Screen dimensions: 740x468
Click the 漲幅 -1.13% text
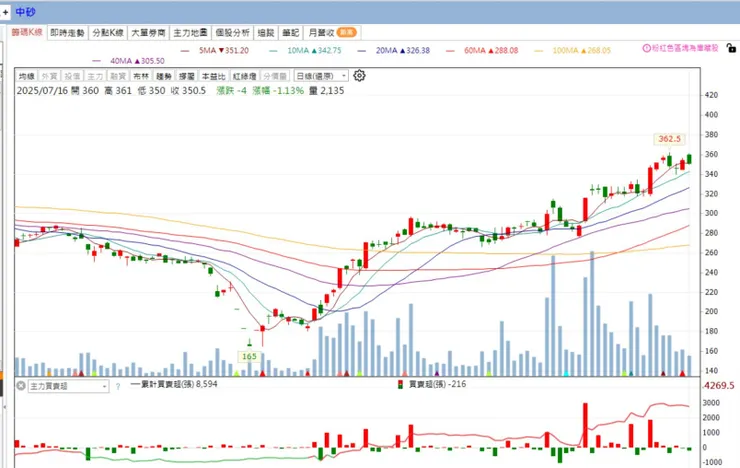(x=278, y=91)
